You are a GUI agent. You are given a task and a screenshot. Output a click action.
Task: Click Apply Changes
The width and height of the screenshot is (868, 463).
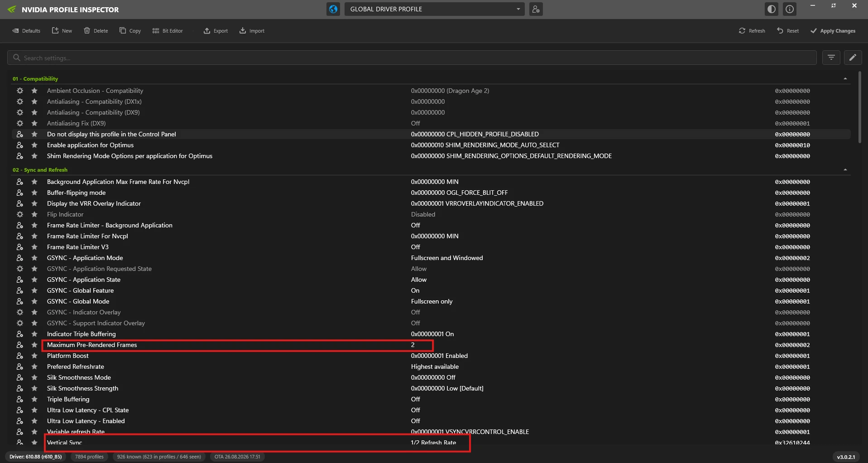(x=833, y=31)
